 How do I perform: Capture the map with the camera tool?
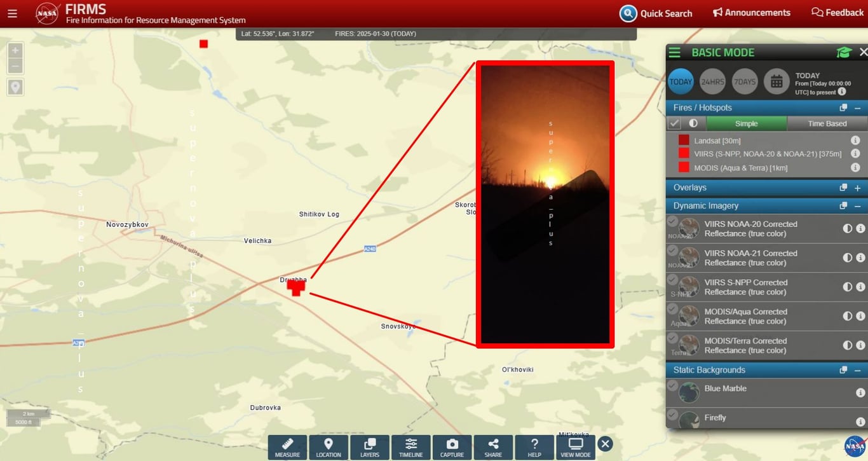(452, 447)
